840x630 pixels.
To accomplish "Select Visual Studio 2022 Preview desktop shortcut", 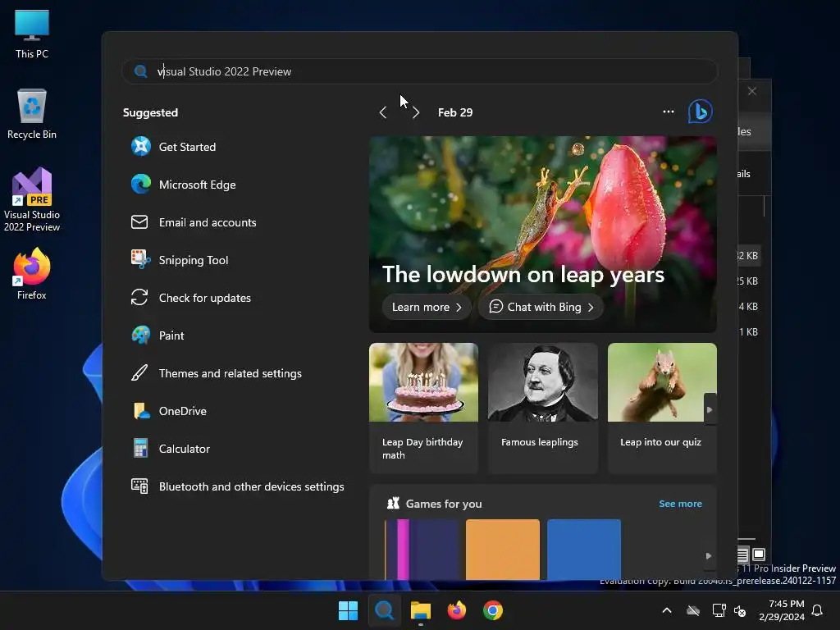I will pos(32,200).
